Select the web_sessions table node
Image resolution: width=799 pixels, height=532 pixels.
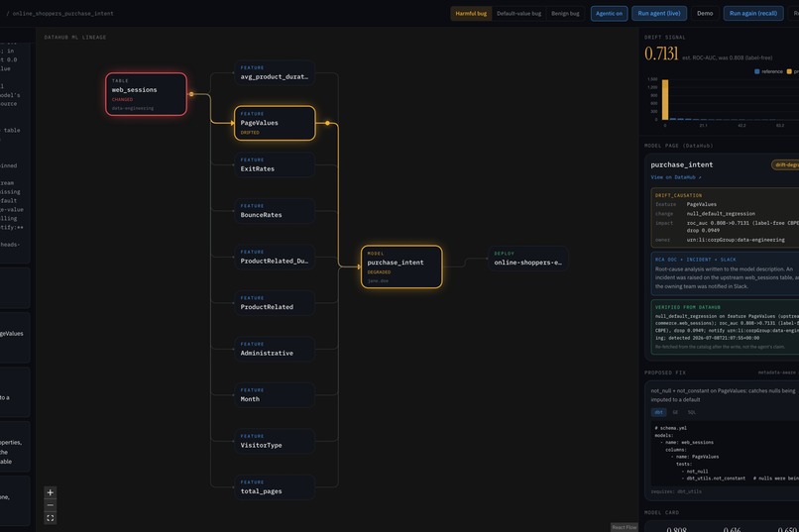pyautogui.click(x=147, y=94)
